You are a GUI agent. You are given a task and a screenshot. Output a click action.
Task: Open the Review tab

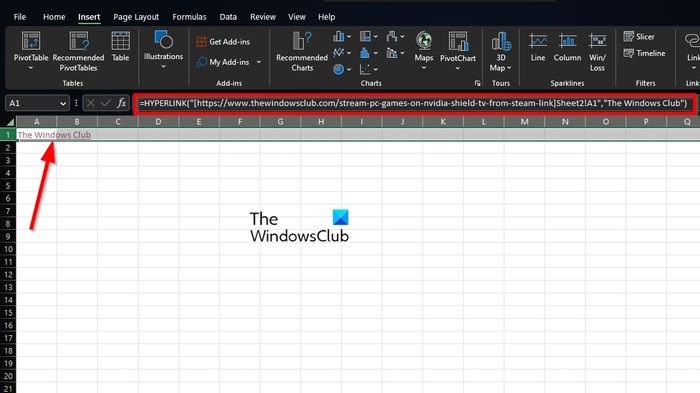[x=262, y=17]
